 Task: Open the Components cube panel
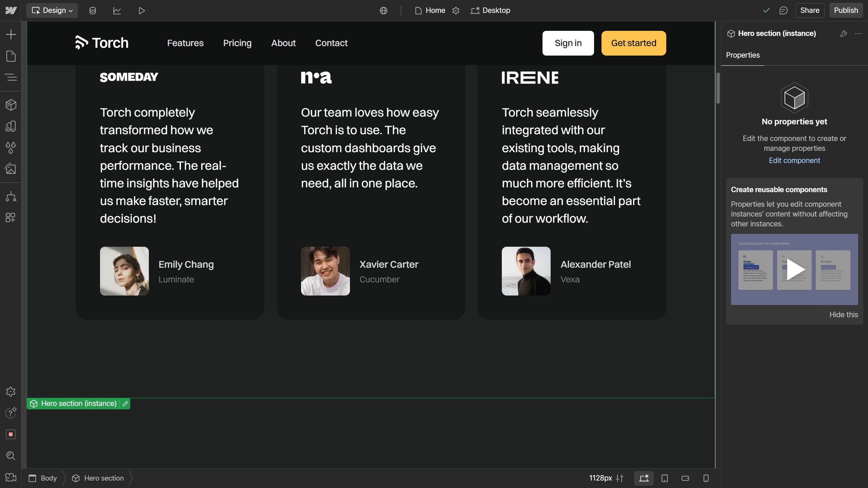11,105
